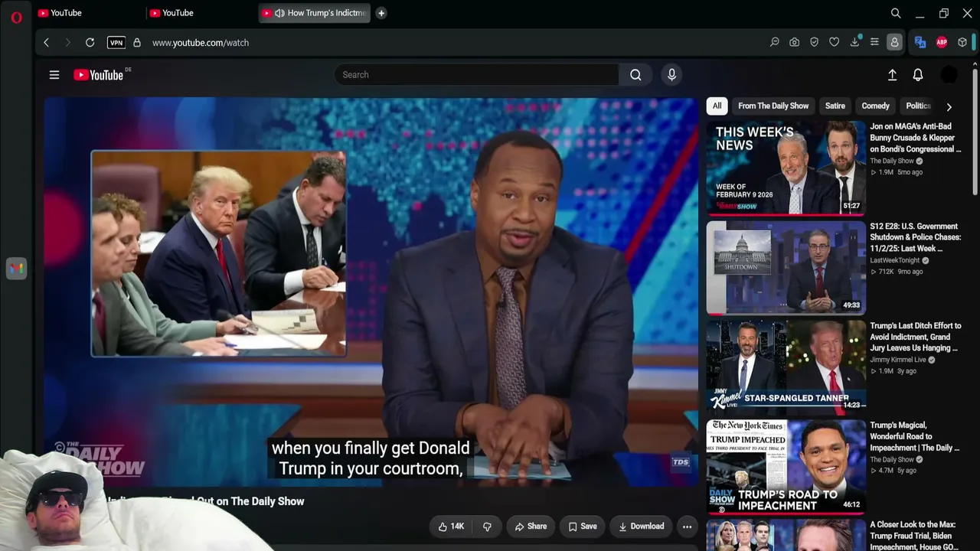
Task: Filter recommendations by Politics chip
Action: pos(918,106)
